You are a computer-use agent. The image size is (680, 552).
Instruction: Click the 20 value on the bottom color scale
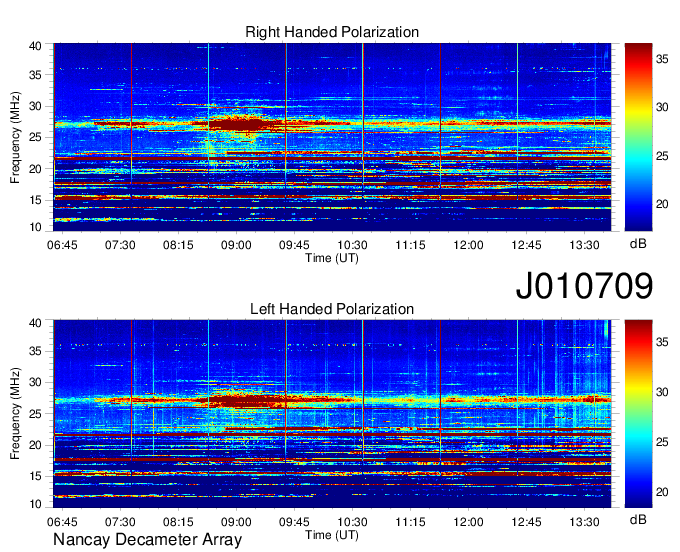click(662, 492)
